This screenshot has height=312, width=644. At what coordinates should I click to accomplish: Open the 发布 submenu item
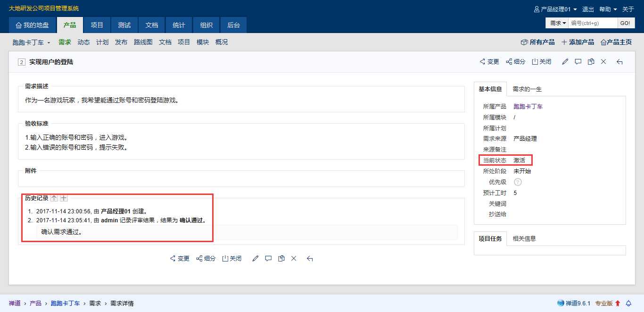point(121,42)
